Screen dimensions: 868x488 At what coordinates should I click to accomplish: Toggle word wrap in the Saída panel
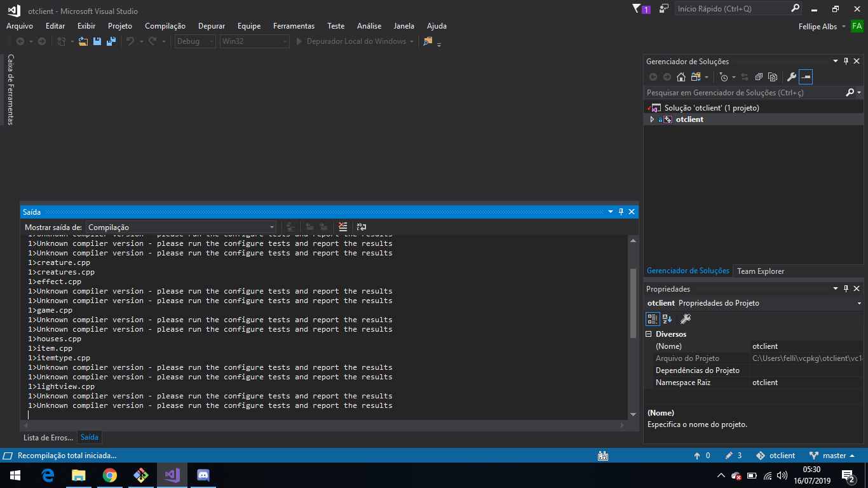362,227
